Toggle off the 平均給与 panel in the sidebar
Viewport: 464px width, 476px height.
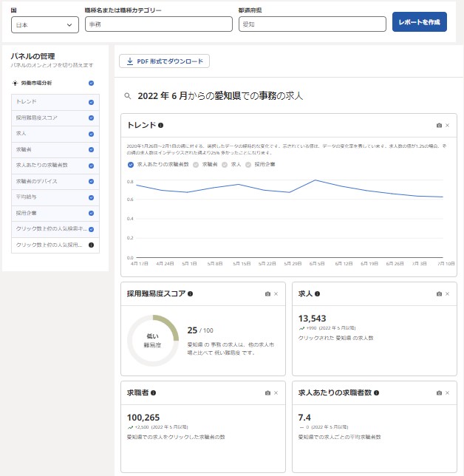pos(91,197)
